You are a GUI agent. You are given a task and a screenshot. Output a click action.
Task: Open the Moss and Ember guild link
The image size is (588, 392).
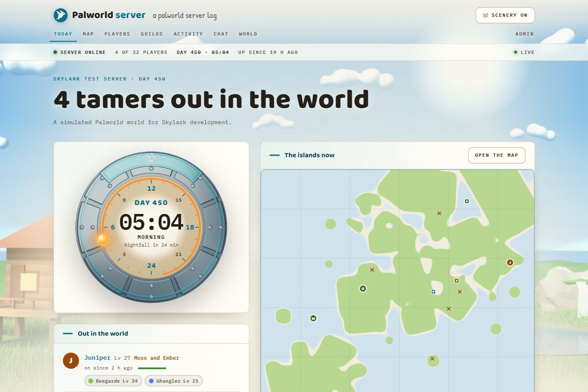(156, 358)
